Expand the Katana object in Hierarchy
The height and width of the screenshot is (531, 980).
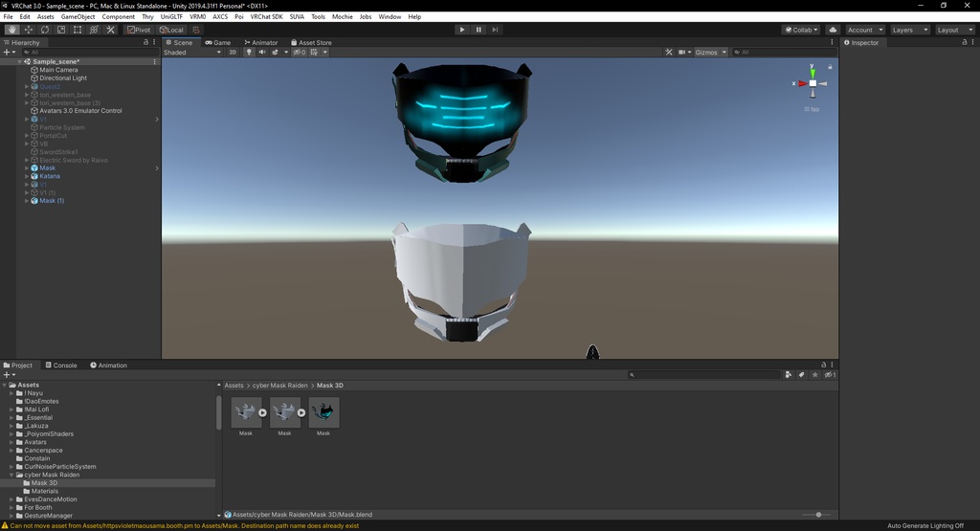point(27,176)
